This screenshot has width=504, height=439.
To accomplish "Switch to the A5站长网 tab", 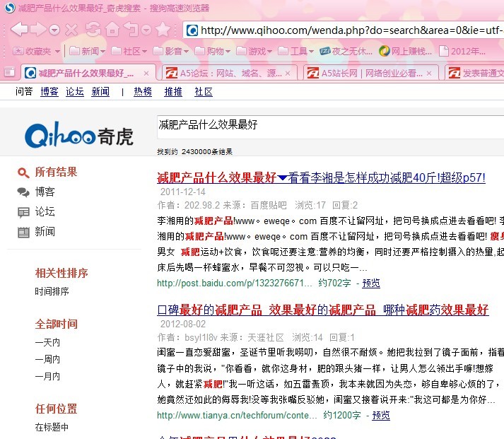I will 368,73.
